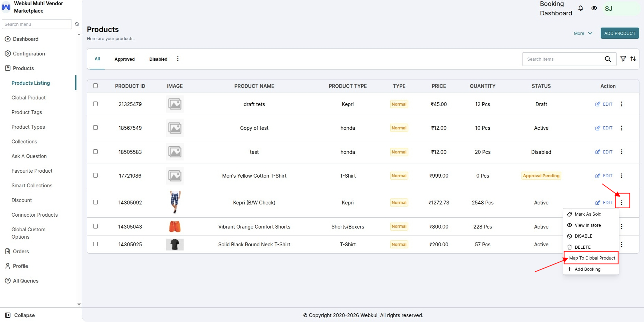644x322 pixels.
Task: Open Global Custom Options in sidebar
Action: pyautogui.click(x=29, y=233)
